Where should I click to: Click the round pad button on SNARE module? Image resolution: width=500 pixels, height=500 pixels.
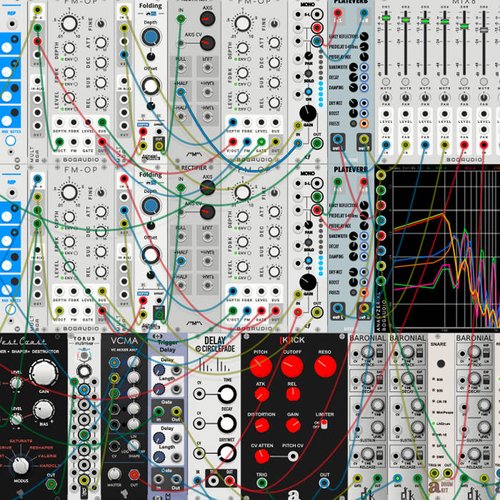441,363
